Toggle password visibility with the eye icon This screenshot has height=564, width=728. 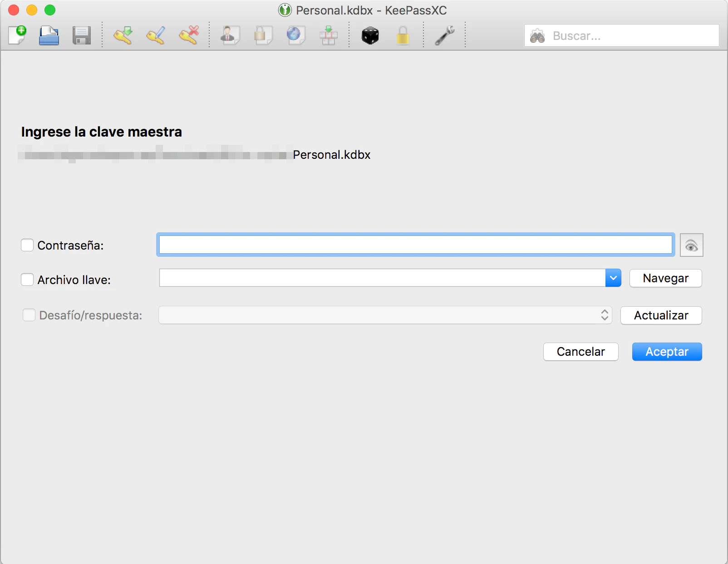(691, 245)
